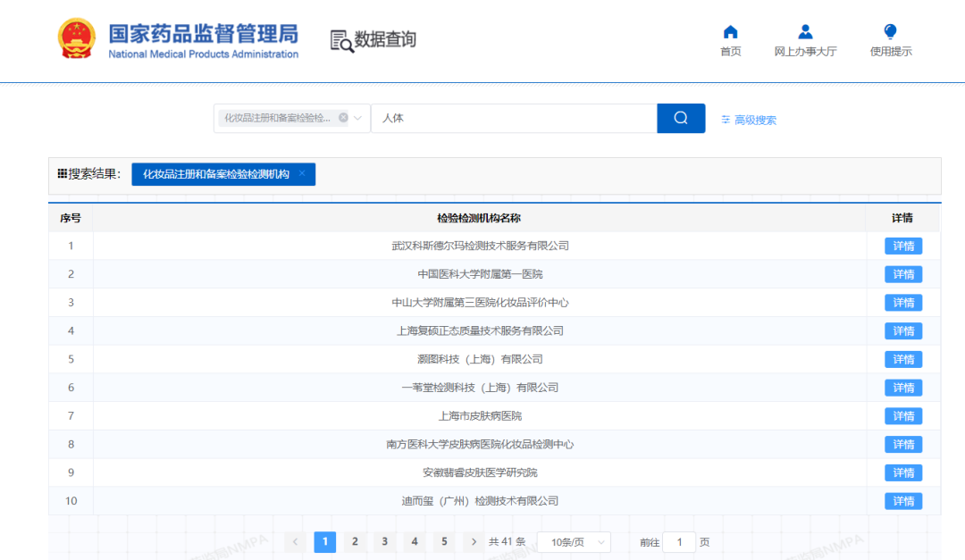Remove the 化妆品注册和备案检验检测机构 result tag

(302, 174)
